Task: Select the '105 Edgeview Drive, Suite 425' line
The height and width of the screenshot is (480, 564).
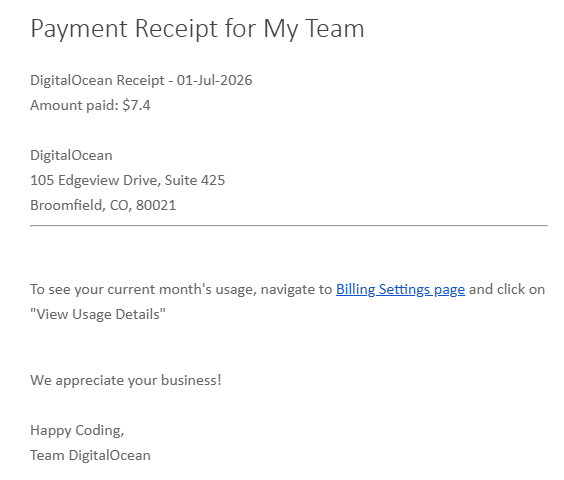Action: pos(128,181)
